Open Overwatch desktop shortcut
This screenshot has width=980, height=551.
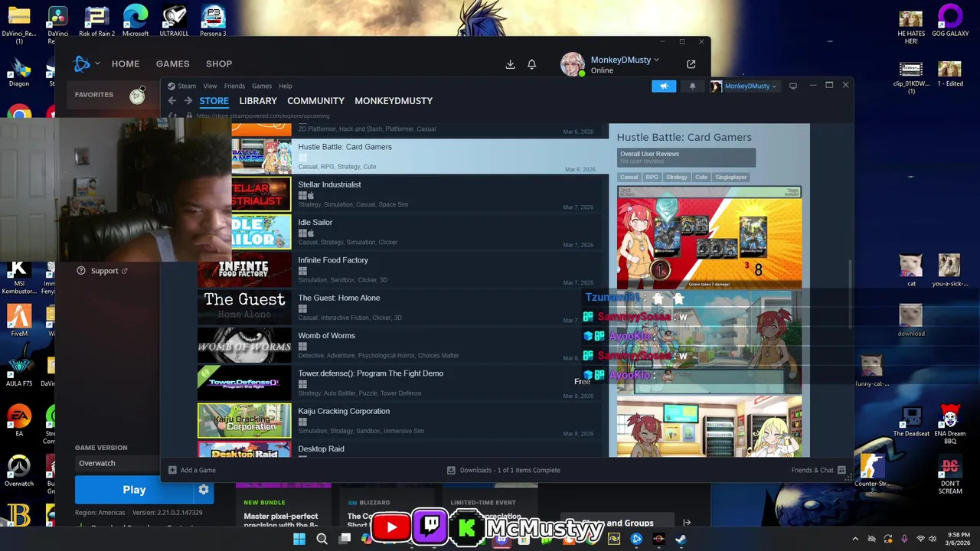click(x=19, y=471)
